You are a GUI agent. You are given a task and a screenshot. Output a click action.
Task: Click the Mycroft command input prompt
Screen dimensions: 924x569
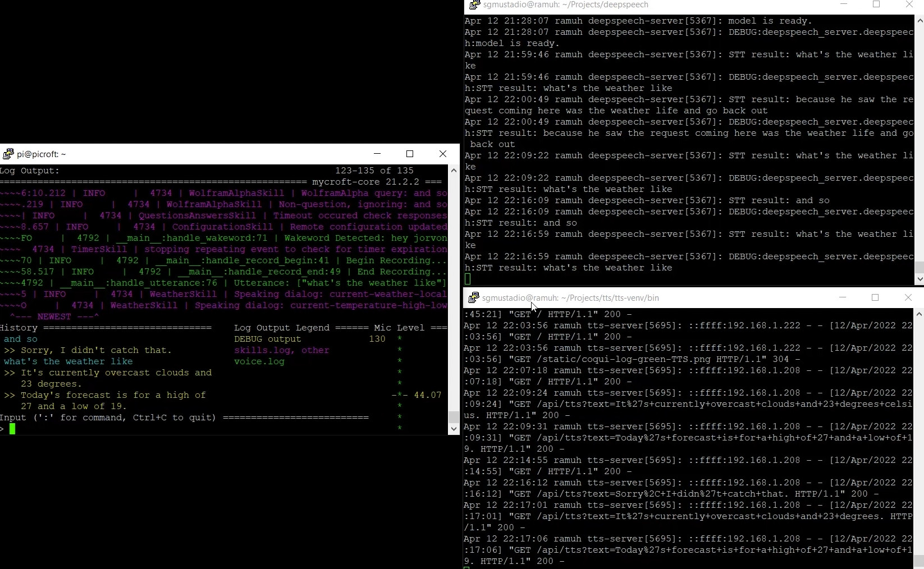click(11, 429)
